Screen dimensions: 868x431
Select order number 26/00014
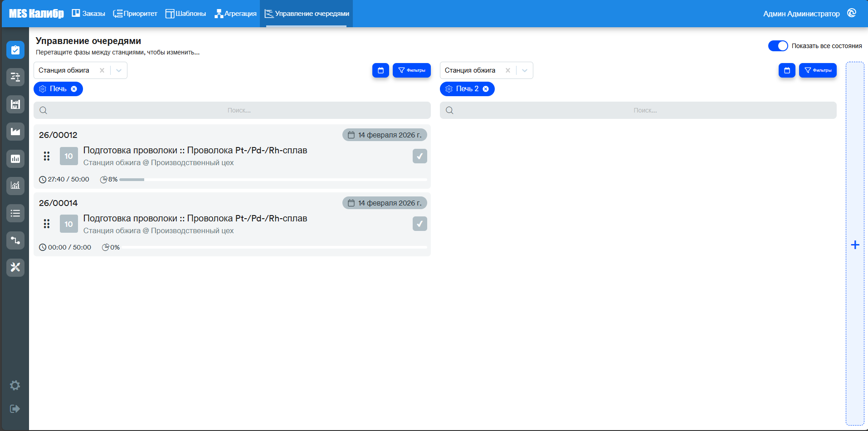click(x=58, y=203)
